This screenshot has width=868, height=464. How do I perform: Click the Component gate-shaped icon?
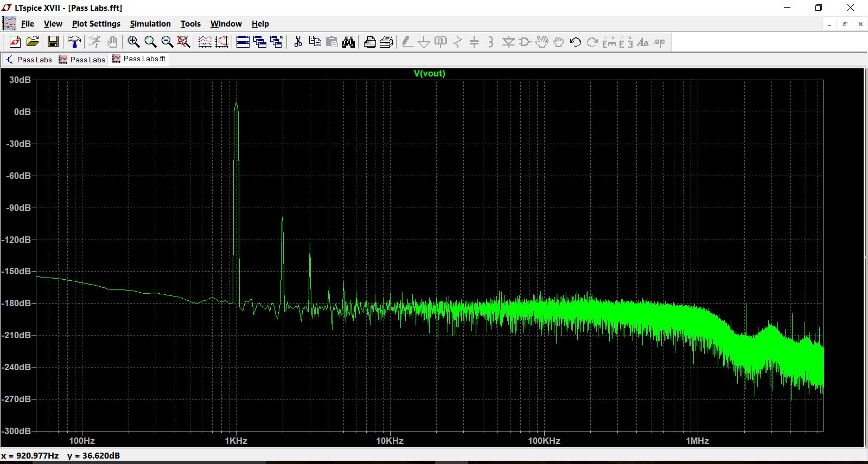click(525, 42)
